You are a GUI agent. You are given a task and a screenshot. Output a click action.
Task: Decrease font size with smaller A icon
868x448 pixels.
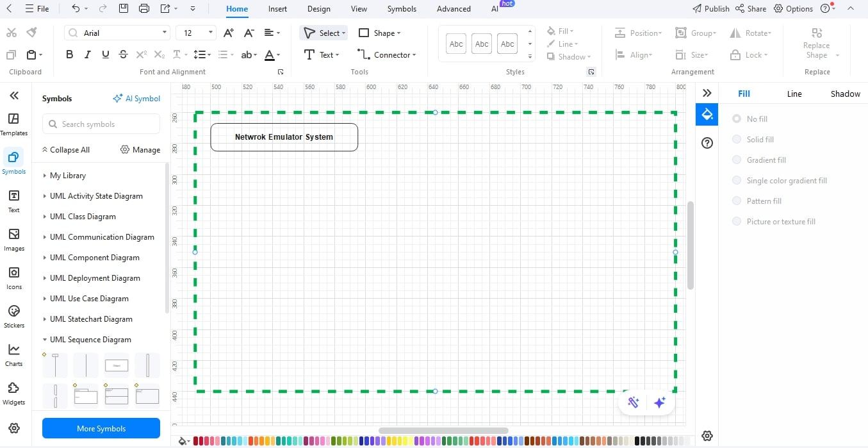[249, 33]
